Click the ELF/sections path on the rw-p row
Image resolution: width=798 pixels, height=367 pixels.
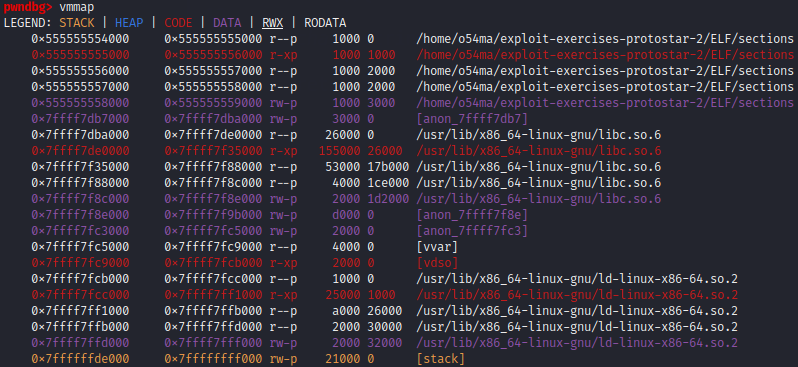605,103
